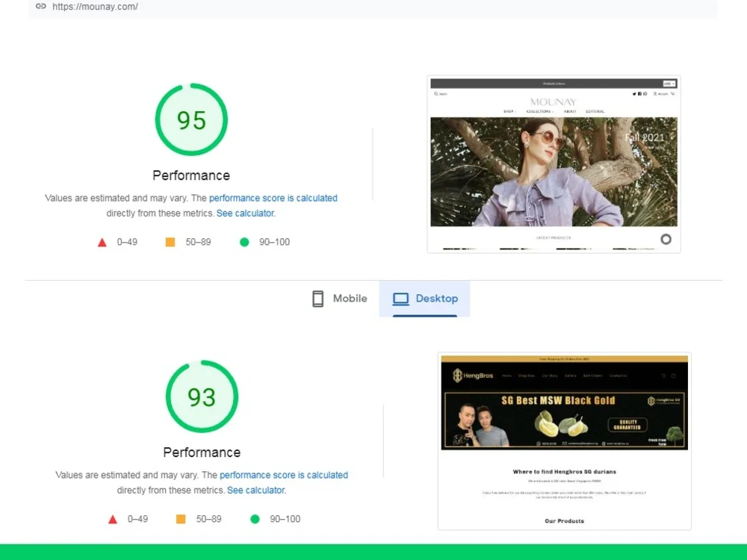
Task: Click the Mounay website screenshot thumbnail
Action: point(554,164)
